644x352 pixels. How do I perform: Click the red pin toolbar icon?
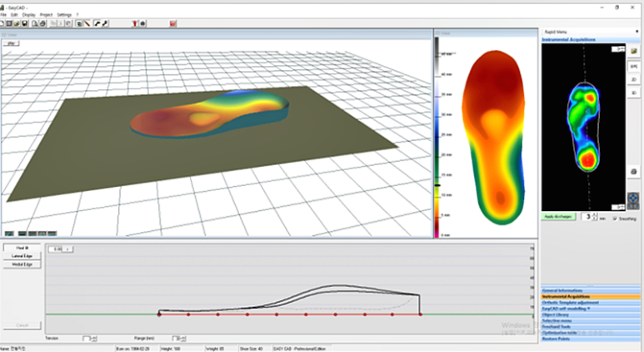coord(134,23)
